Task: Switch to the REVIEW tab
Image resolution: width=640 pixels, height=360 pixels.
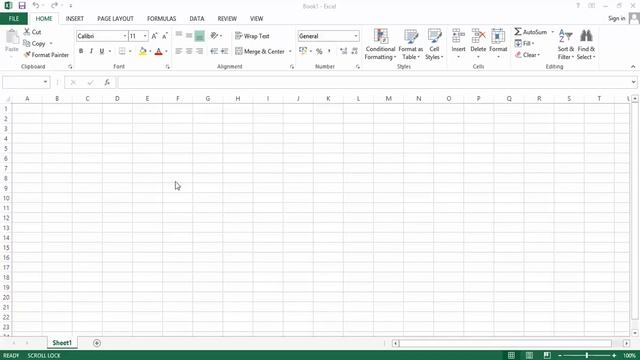Action: [x=227, y=18]
